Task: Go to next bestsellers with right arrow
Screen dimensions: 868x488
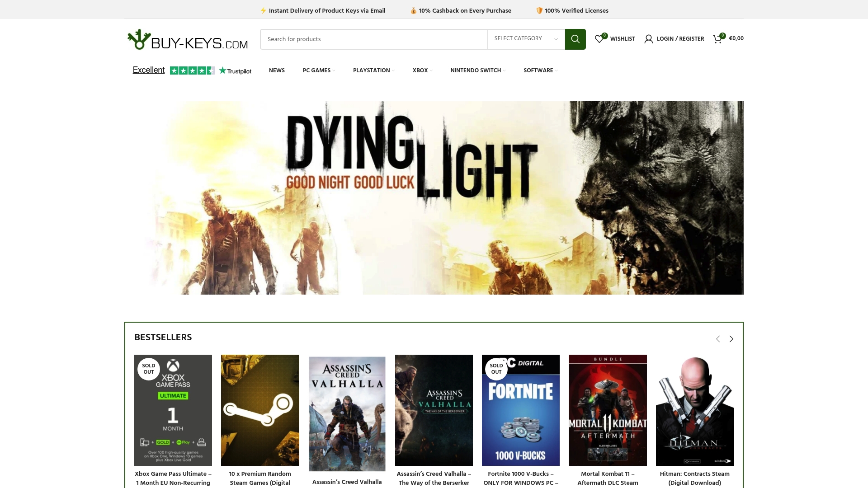Action: coord(731,339)
